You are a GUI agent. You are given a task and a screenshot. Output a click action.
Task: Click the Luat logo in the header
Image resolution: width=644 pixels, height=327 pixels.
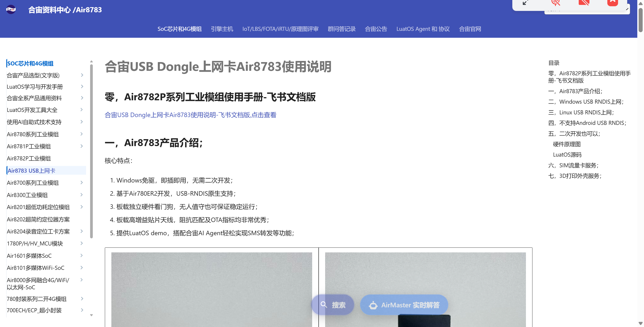click(x=11, y=9)
